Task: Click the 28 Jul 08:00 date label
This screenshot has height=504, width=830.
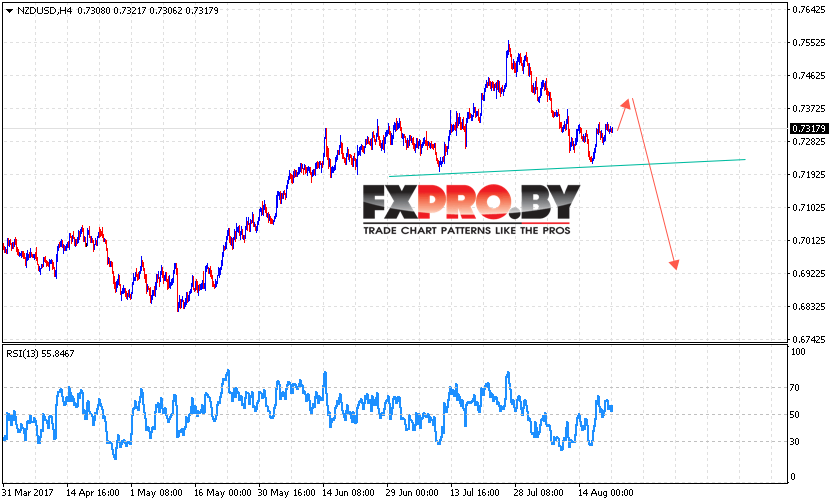Action: click(538, 493)
